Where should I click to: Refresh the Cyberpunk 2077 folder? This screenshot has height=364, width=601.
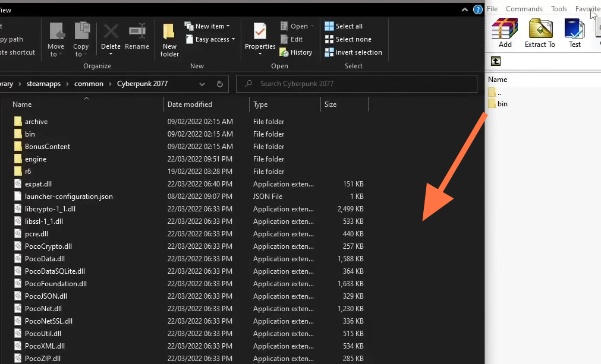(219, 84)
